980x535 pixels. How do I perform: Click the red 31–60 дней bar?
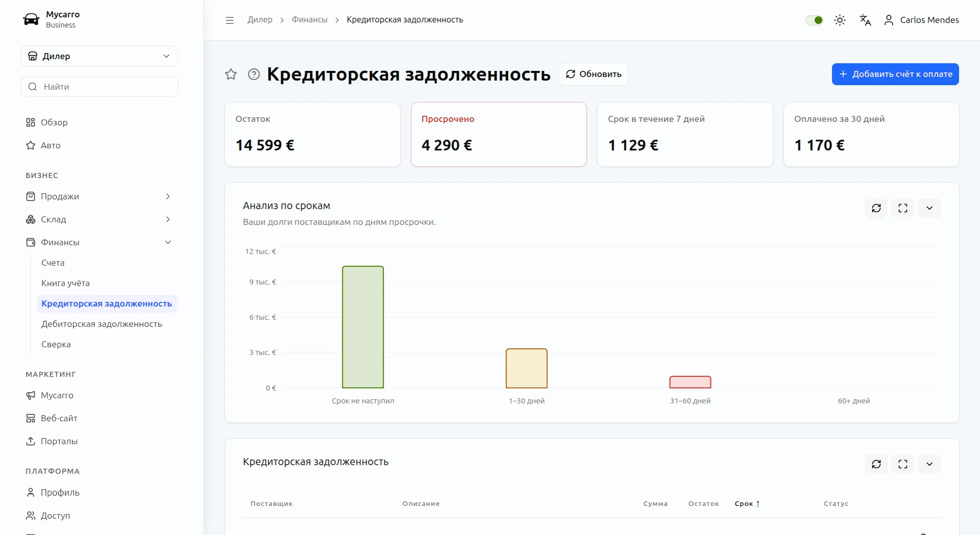point(690,382)
